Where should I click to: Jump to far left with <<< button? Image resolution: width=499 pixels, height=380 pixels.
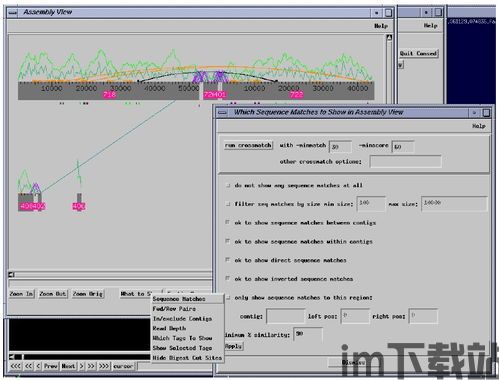tap(16, 366)
